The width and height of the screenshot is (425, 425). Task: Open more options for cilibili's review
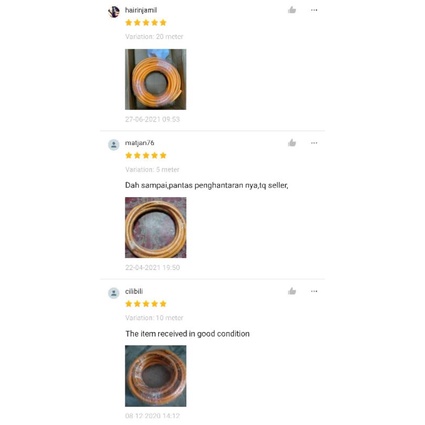pos(314,291)
